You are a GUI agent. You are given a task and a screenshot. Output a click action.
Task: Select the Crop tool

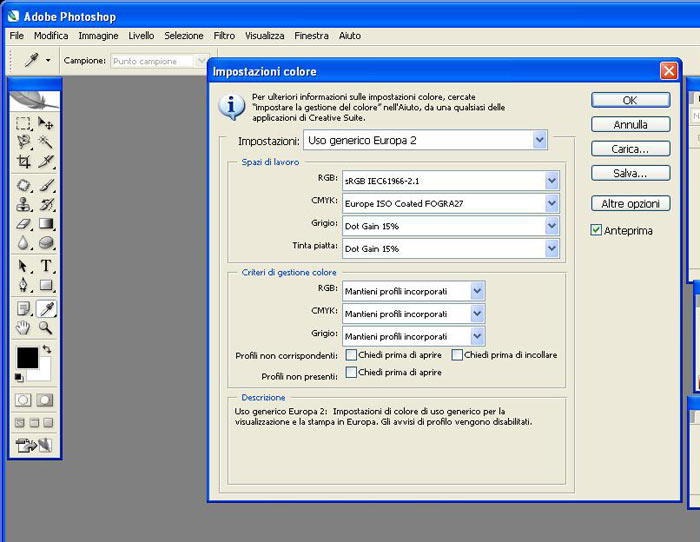pyautogui.click(x=24, y=161)
